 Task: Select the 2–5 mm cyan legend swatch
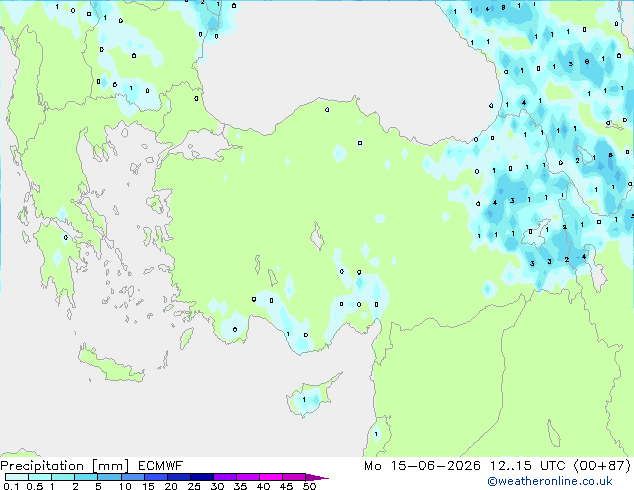tap(87, 477)
